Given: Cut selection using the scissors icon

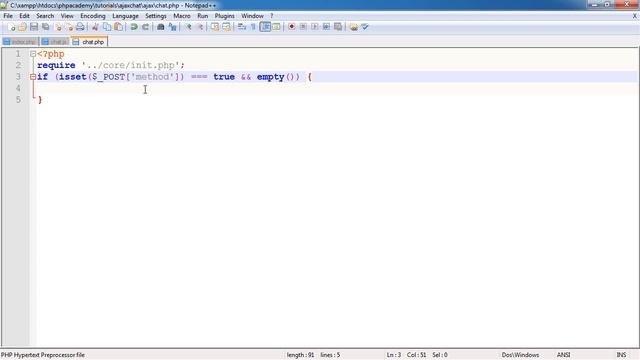Looking at the screenshot, I should tap(95, 27).
